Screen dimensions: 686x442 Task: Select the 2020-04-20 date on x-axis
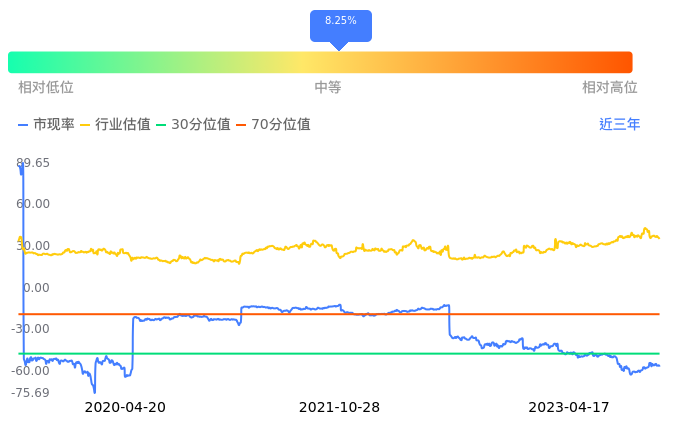[x=125, y=408]
